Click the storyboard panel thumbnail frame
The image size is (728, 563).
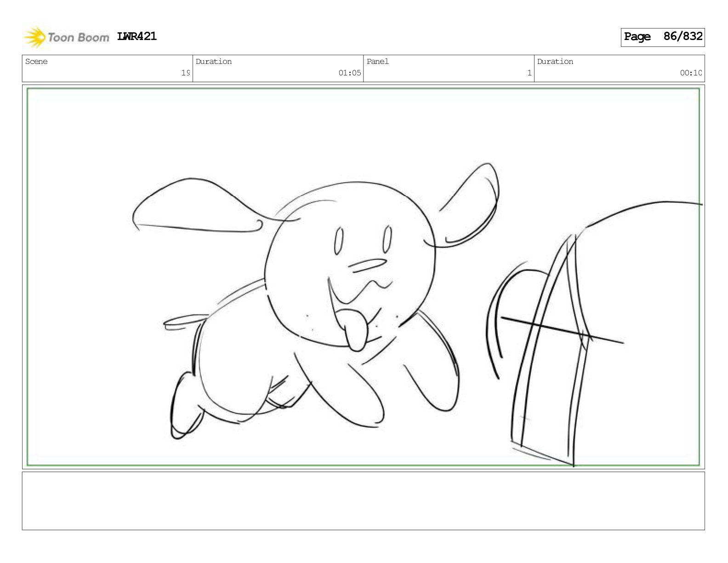363,277
